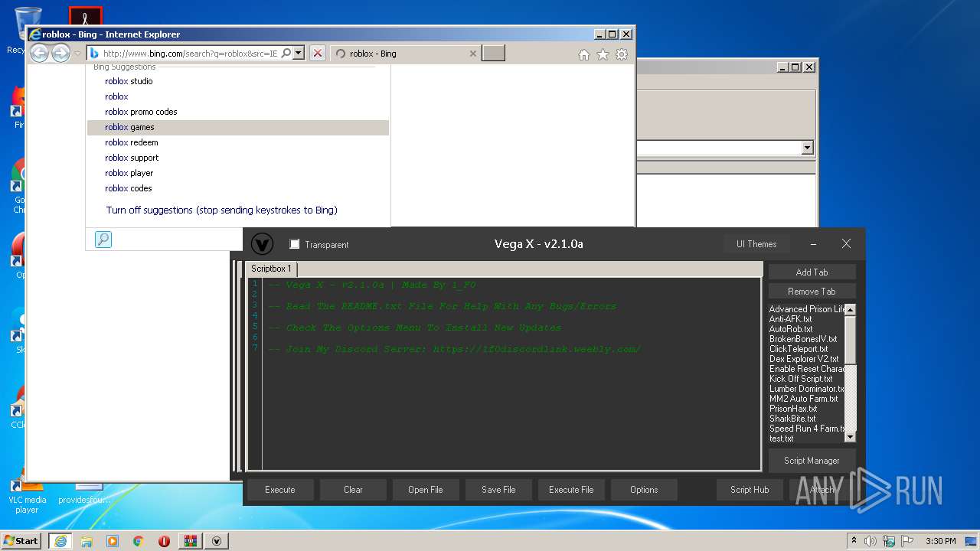
Task: Select Dex Explorer V2.txt script
Action: 804,359
